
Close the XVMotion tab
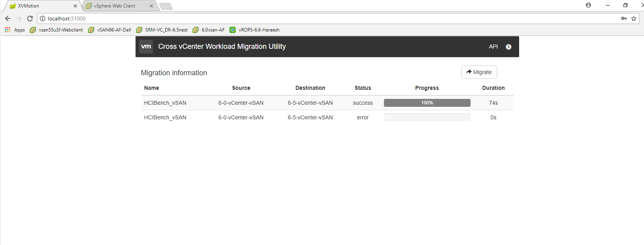[x=75, y=6]
